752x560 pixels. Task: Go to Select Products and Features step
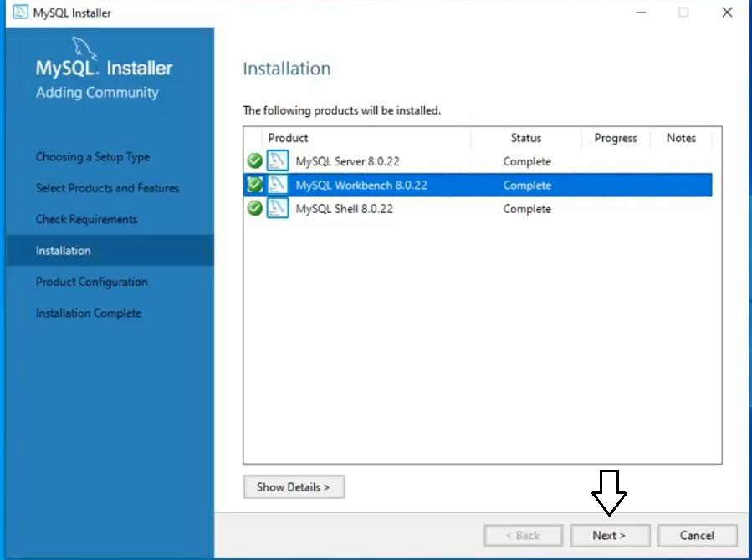tap(107, 188)
